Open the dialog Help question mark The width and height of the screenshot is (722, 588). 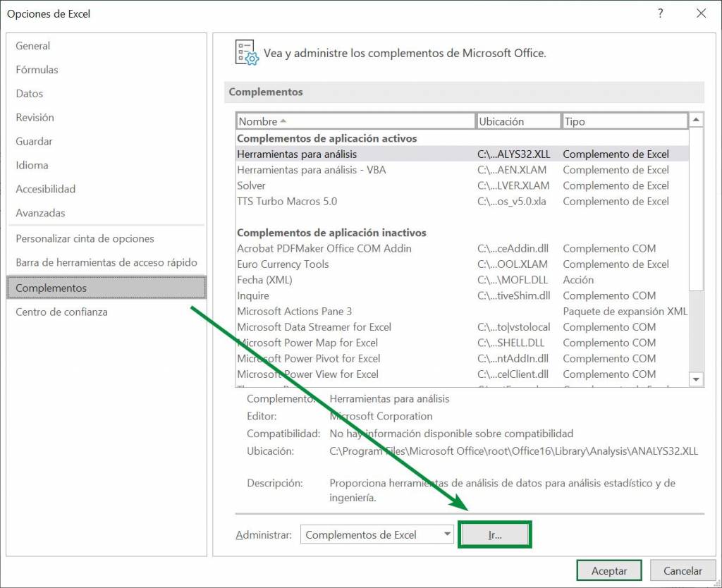pos(660,13)
